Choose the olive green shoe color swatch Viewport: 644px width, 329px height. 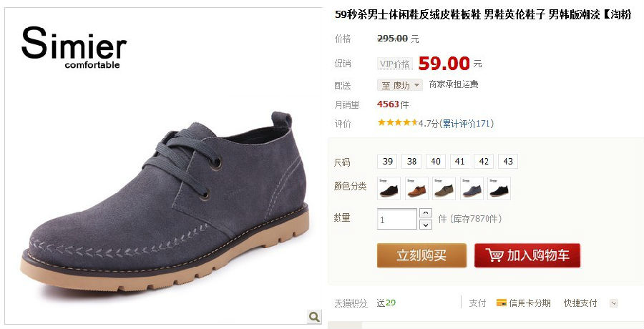coord(444,189)
